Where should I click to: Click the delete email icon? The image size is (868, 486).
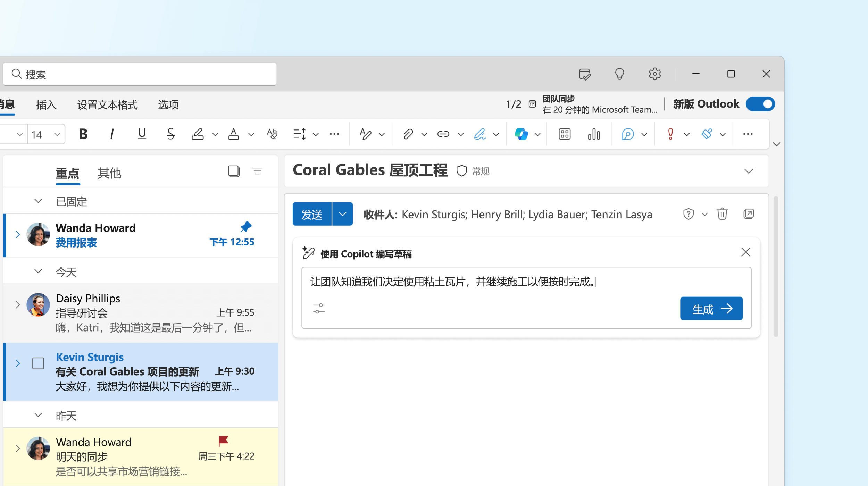pyautogui.click(x=723, y=214)
